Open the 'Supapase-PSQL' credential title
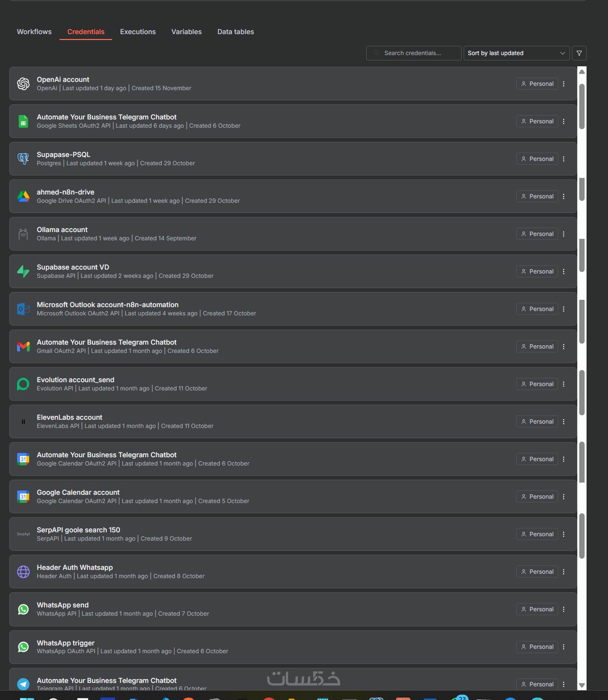608x700 pixels. pos(63,155)
